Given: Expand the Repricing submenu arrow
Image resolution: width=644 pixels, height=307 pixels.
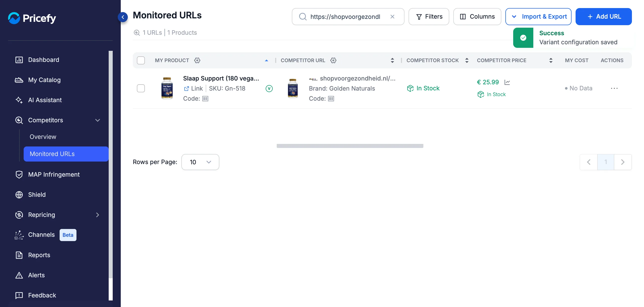Looking at the screenshot, I should coord(98,215).
